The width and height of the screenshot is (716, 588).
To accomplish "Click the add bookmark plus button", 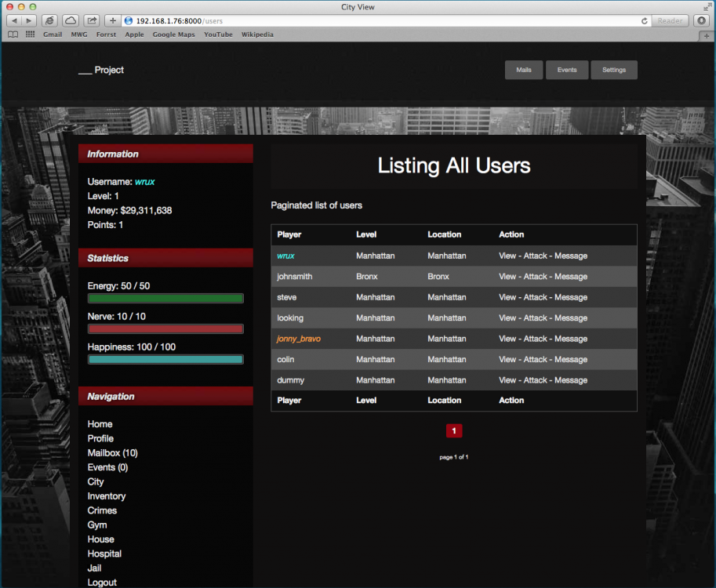I will (x=113, y=20).
